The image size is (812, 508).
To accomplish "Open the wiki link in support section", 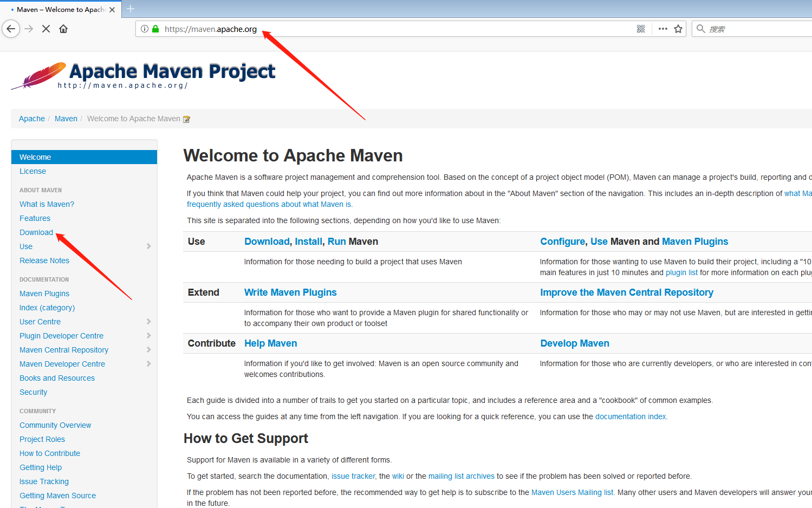I will (x=398, y=476).
